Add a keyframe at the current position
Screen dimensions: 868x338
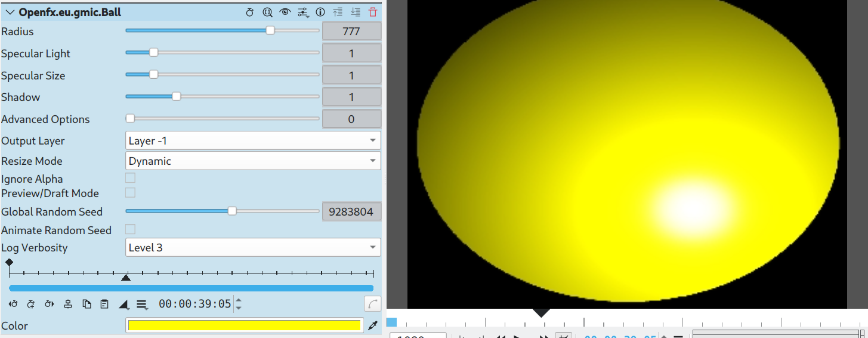click(31, 304)
